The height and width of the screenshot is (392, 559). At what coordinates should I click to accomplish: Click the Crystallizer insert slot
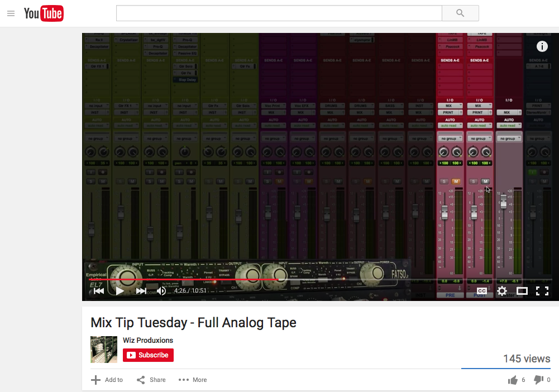(126, 40)
